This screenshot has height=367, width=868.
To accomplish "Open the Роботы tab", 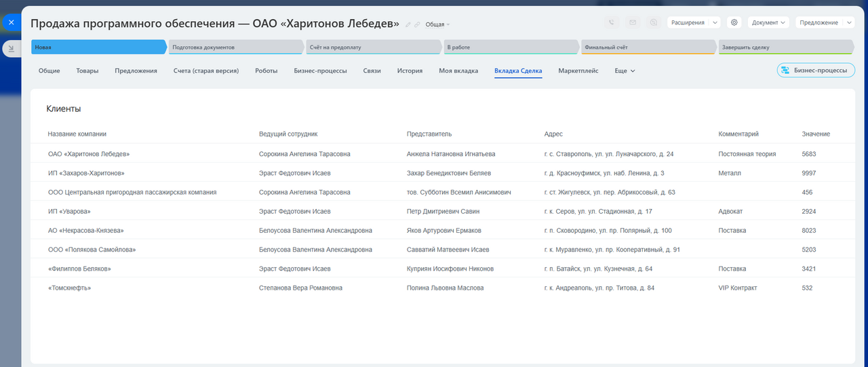I will [x=266, y=71].
